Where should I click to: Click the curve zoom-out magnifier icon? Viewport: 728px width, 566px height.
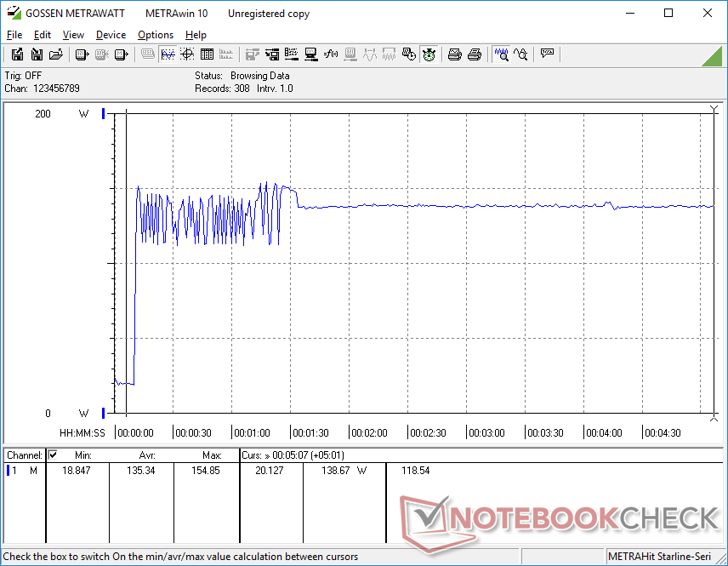pos(520,54)
